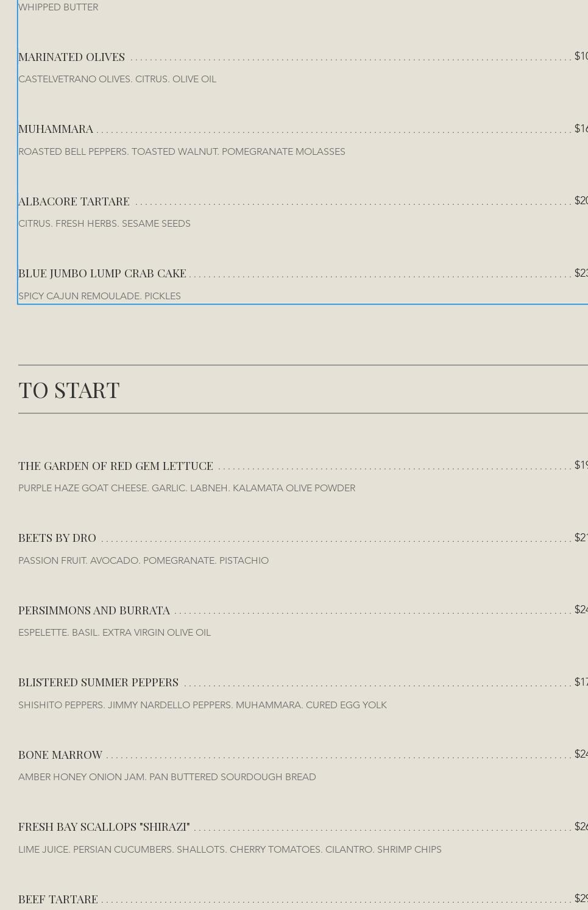
Task: Click the amber honey onion jam description
Action: point(167,777)
